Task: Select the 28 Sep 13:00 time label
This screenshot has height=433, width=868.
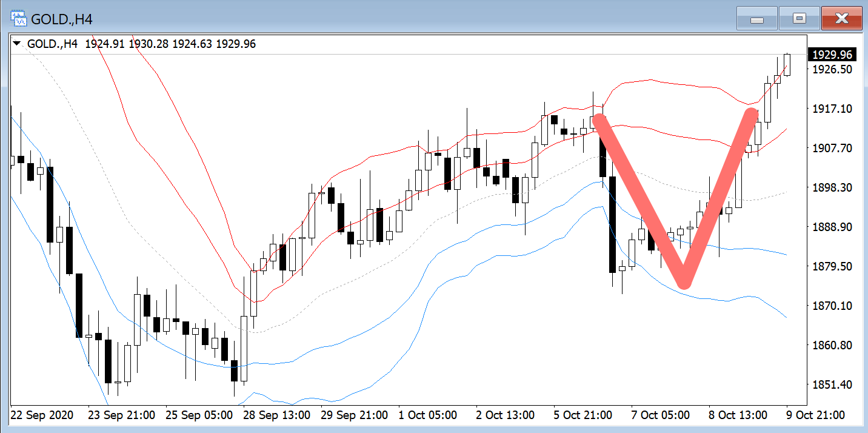Action: click(x=276, y=415)
